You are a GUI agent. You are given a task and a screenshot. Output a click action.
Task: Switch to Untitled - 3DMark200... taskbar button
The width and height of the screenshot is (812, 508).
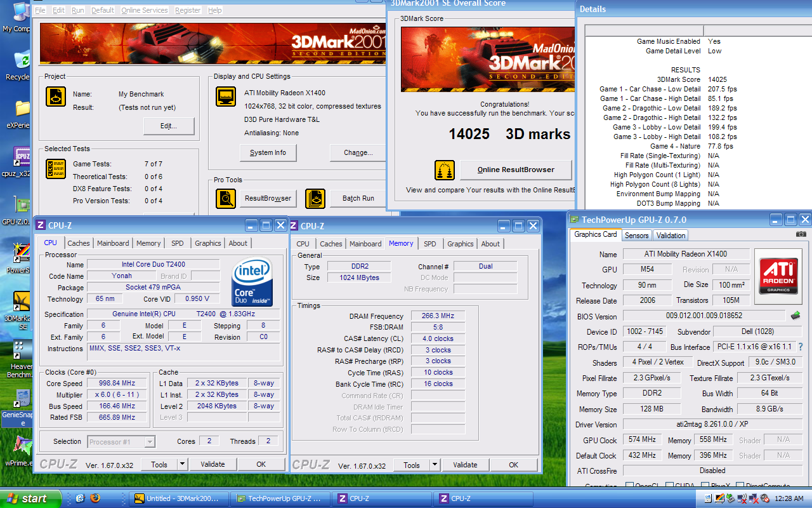(180, 498)
